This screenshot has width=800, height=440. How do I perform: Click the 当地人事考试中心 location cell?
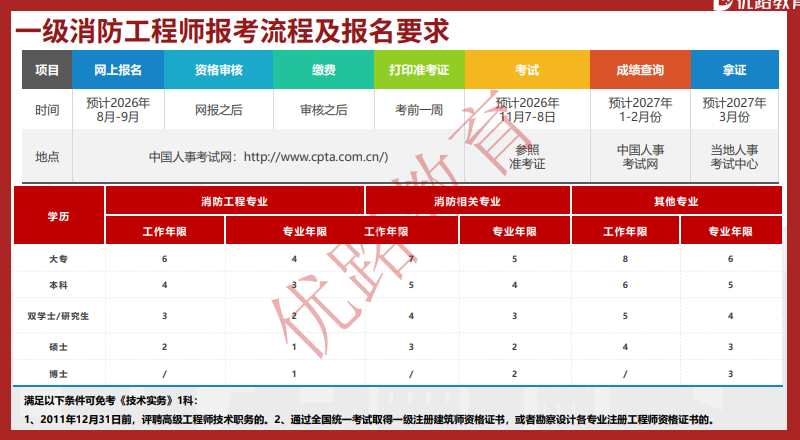pos(734,157)
